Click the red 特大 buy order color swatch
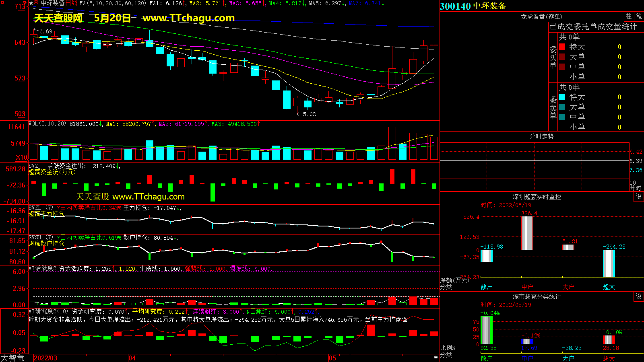 point(562,47)
